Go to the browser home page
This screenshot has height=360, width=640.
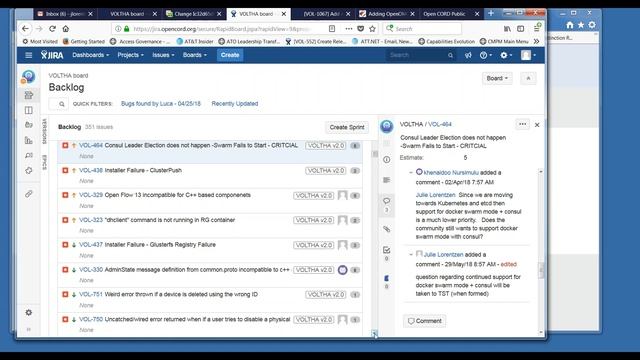pos(66,29)
